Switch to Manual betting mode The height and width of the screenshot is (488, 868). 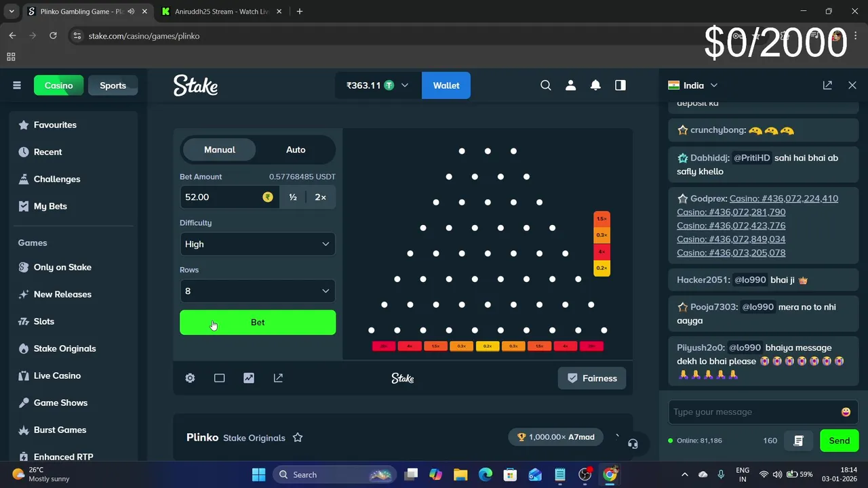point(219,150)
